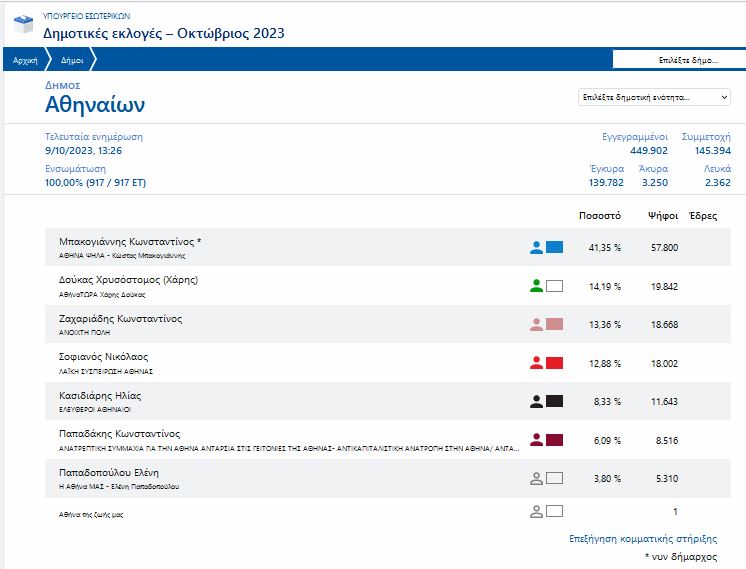Image resolution: width=746 pixels, height=569 pixels.
Task: Click candidate name Μπακογιάννης Κωνσταντίνος
Action: (x=131, y=242)
